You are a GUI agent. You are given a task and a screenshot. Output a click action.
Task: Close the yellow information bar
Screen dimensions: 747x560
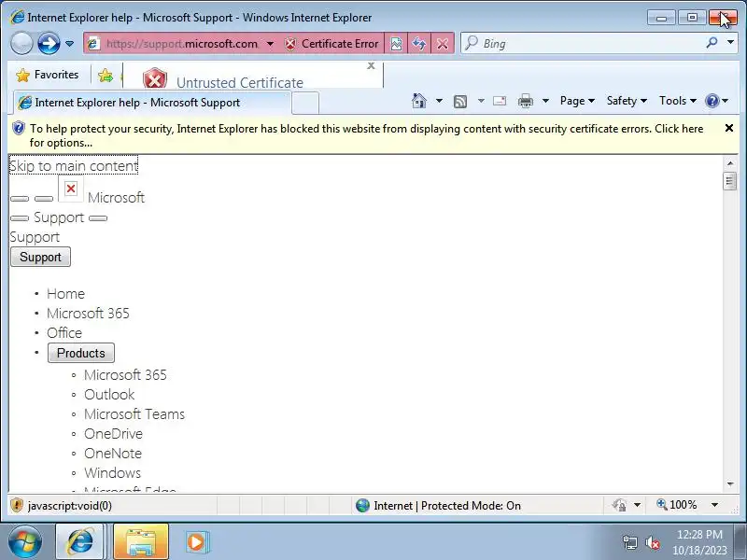point(729,128)
